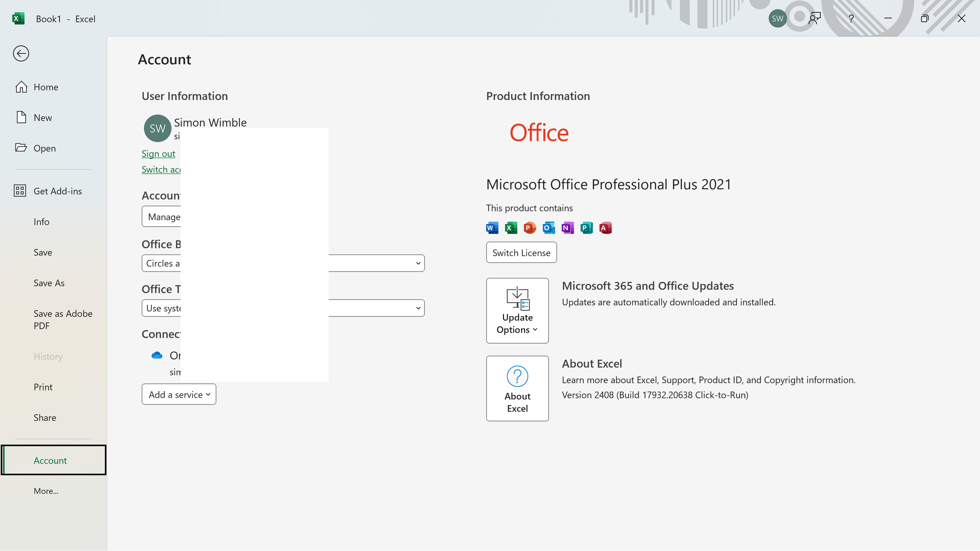Image resolution: width=980 pixels, height=551 pixels.
Task: Click the Access app icon
Action: [x=605, y=228]
